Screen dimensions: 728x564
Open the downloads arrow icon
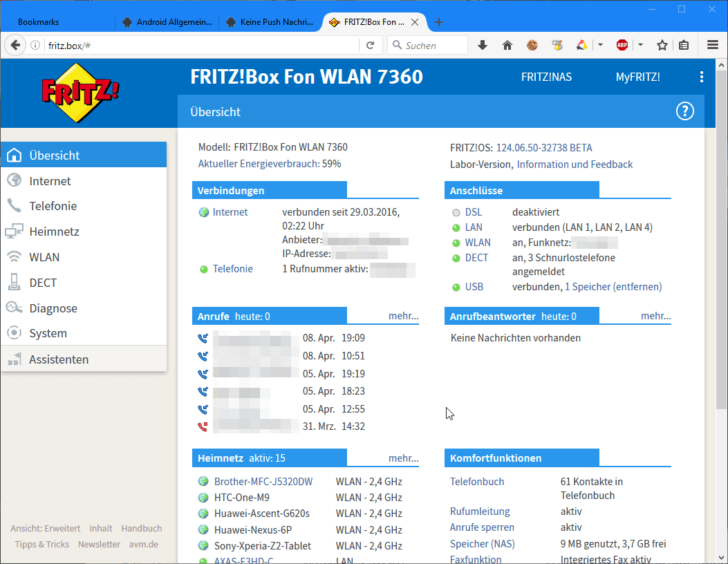(483, 45)
